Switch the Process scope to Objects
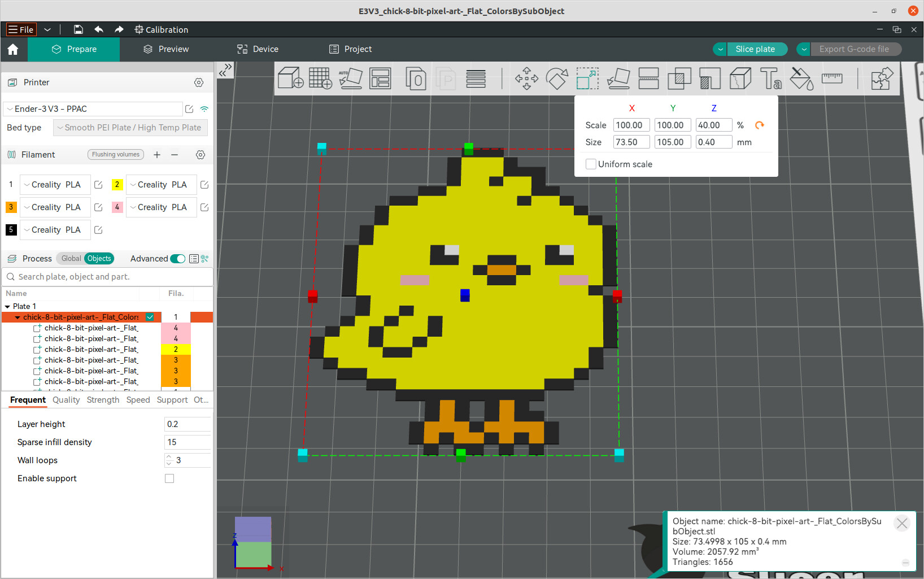This screenshot has height=579, width=924. [x=99, y=259]
